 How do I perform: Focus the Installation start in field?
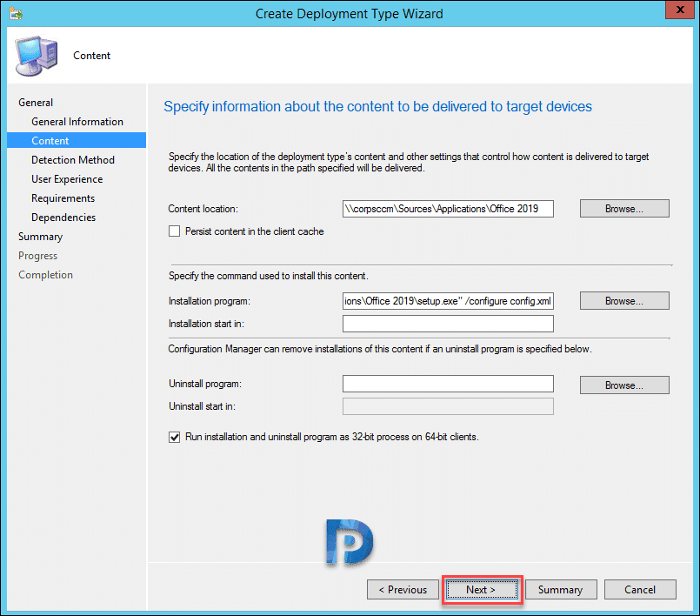pyautogui.click(x=448, y=324)
